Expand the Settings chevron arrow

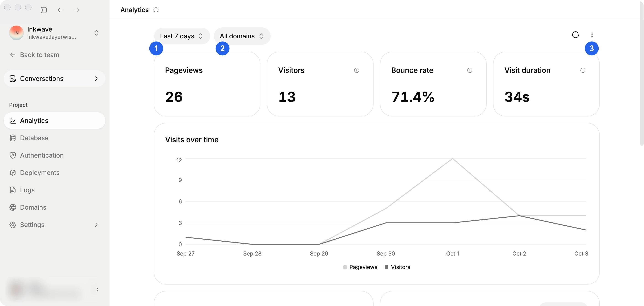(96, 225)
